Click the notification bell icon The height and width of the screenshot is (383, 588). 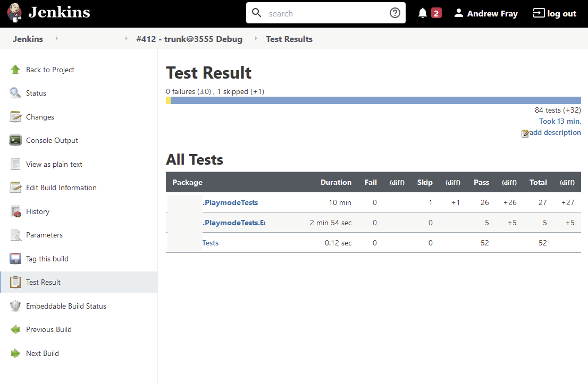tap(423, 13)
